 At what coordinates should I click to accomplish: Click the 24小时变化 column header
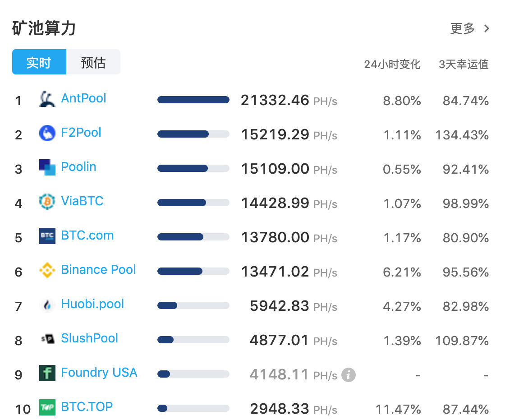click(x=392, y=65)
